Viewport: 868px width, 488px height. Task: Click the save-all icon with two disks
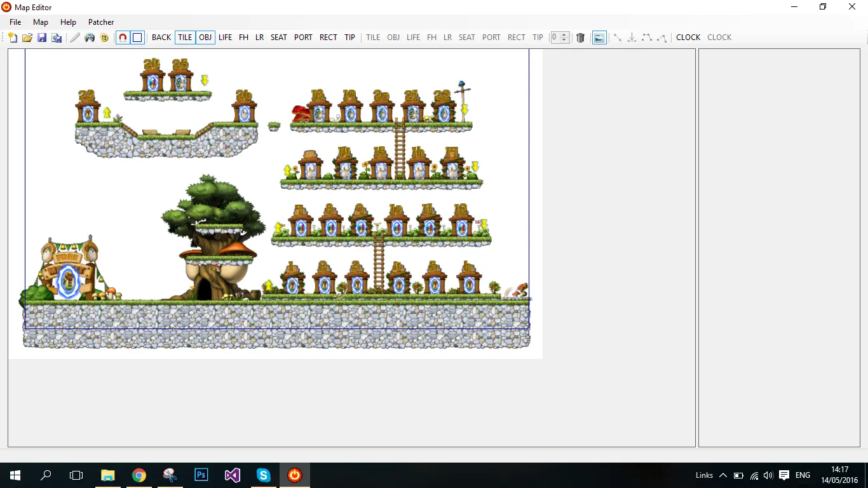click(57, 37)
